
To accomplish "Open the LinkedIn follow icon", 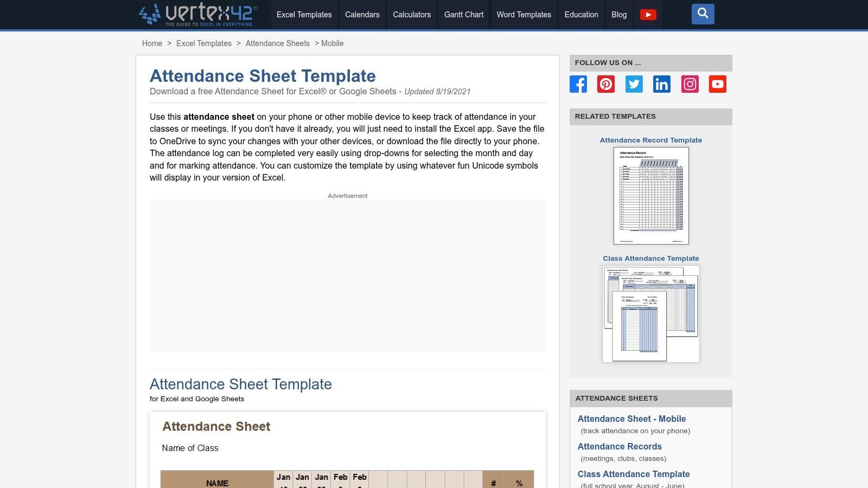I will pyautogui.click(x=661, y=84).
